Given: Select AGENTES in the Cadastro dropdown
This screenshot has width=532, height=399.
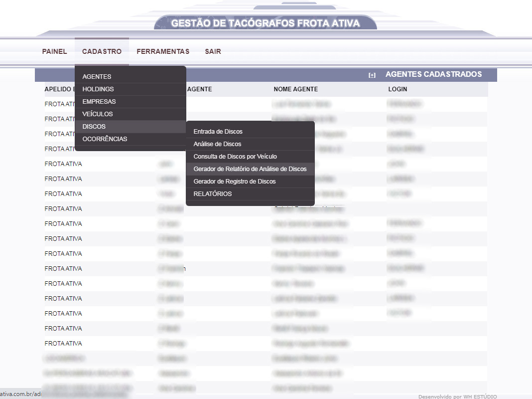Looking at the screenshot, I should click(x=131, y=77).
